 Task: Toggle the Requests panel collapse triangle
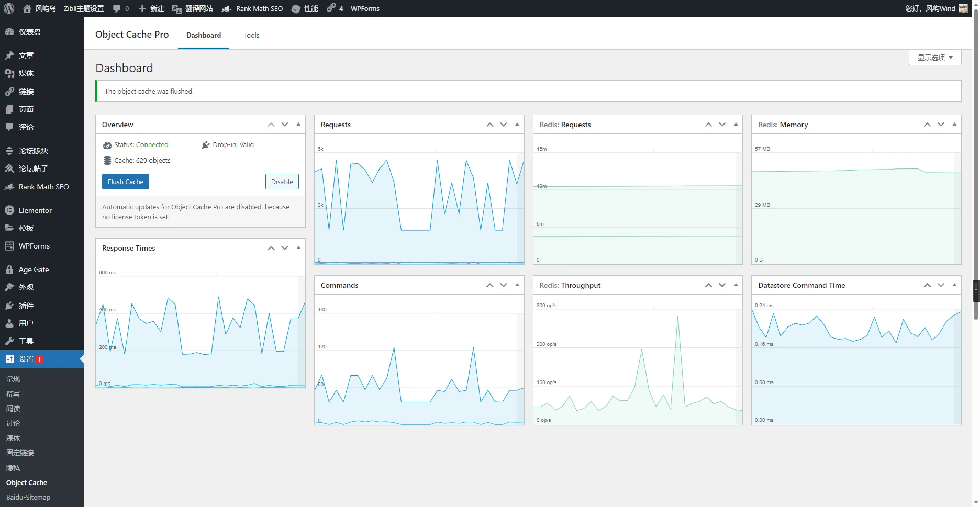(517, 125)
